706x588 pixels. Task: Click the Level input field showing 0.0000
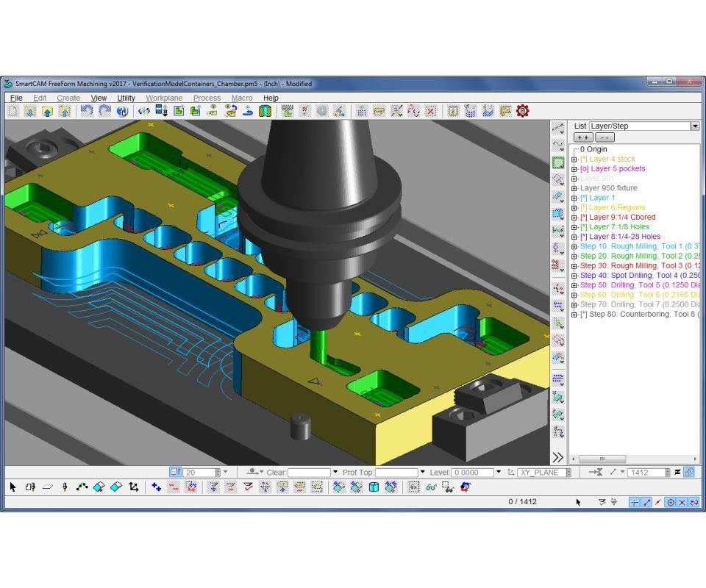[472, 472]
